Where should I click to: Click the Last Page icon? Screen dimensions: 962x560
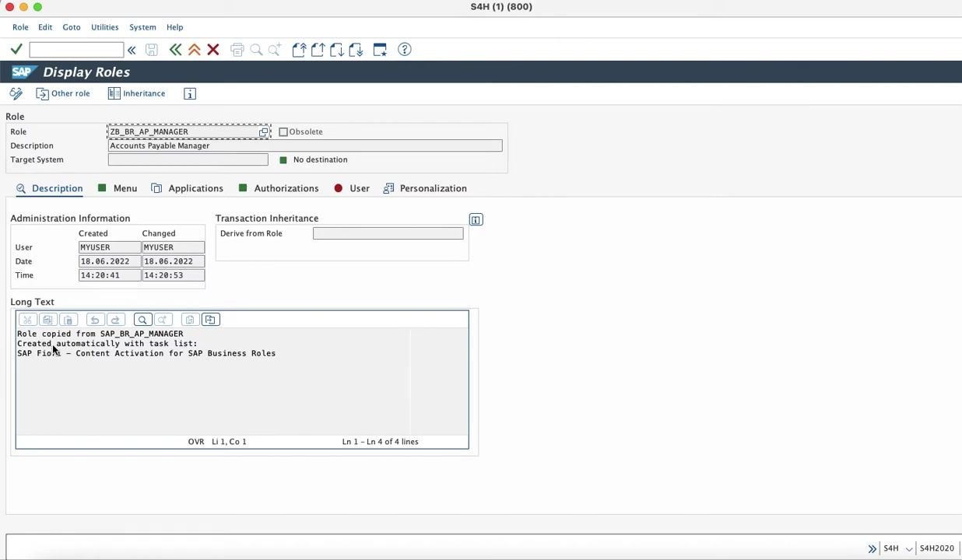[x=356, y=50]
